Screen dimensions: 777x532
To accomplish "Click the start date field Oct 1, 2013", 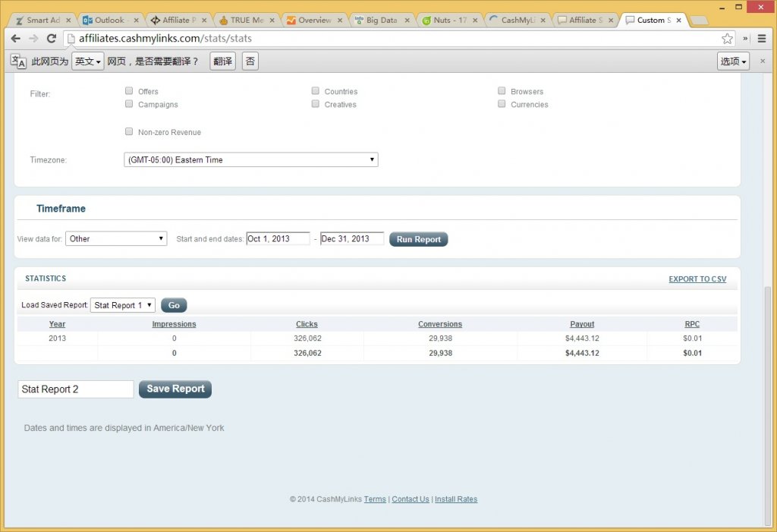I will coord(278,238).
